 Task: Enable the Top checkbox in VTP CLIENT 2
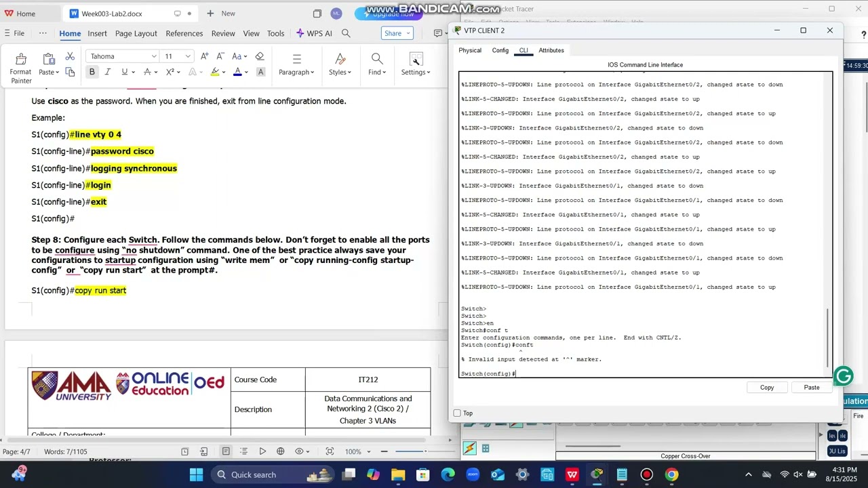pos(457,413)
